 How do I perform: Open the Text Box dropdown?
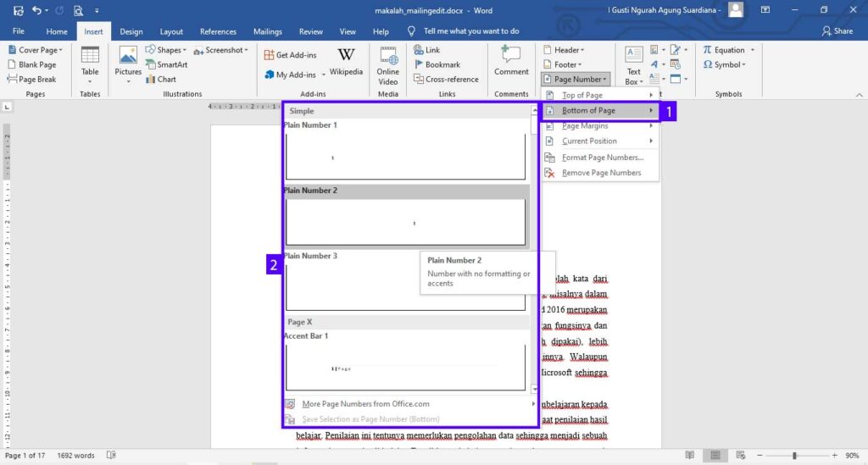[633, 66]
